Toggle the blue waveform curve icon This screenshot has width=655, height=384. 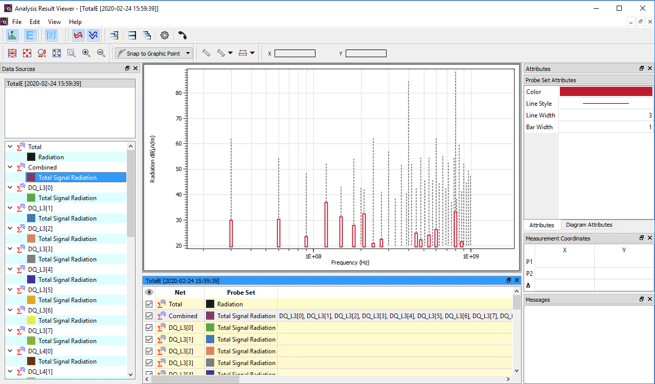(93, 36)
